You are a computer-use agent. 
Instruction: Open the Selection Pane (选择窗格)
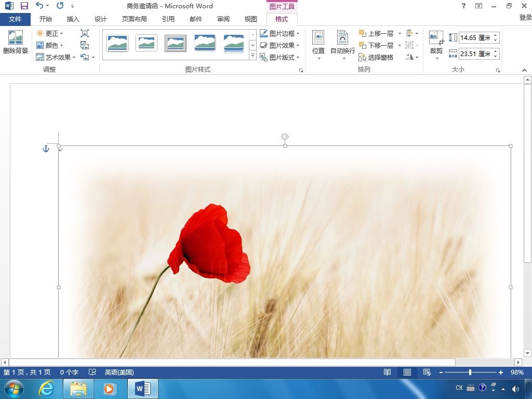pos(376,57)
